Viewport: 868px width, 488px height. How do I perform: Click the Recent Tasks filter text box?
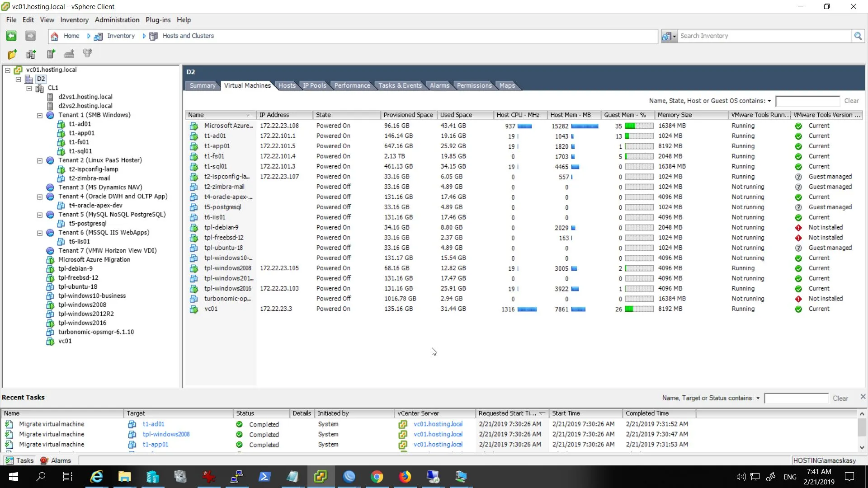796,398
